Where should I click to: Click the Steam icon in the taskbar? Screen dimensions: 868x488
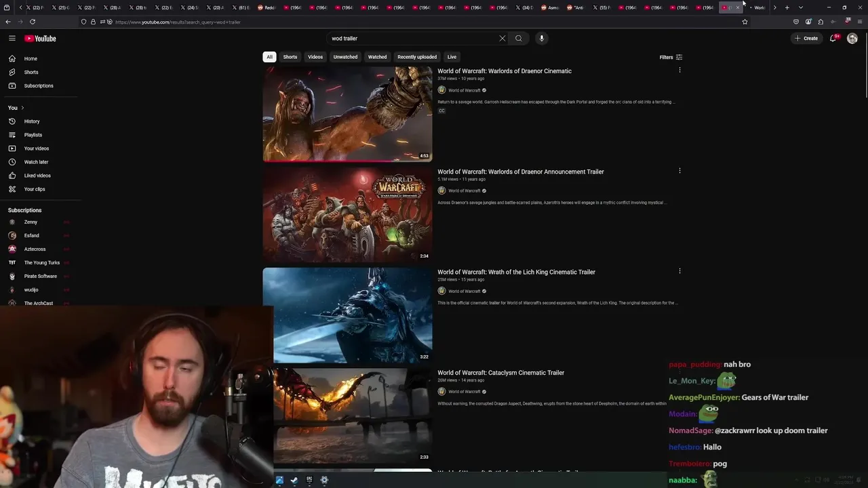click(294, 480)
